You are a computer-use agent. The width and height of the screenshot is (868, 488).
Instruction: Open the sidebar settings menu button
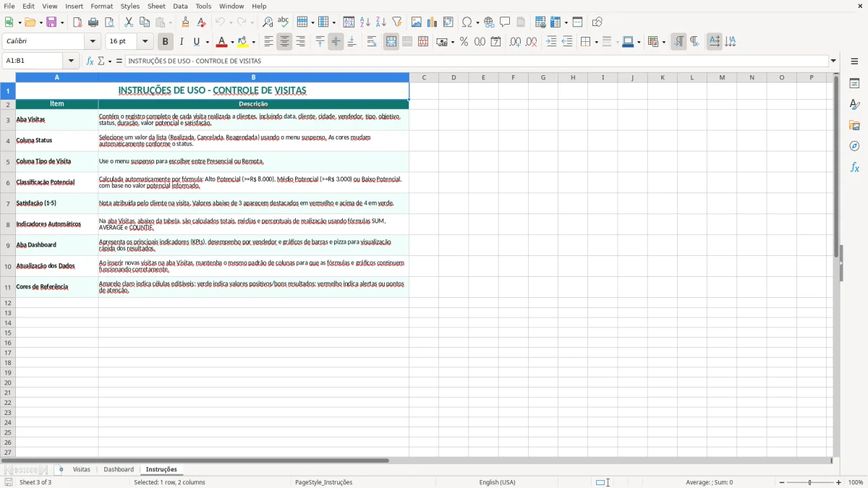coord(854,61)
